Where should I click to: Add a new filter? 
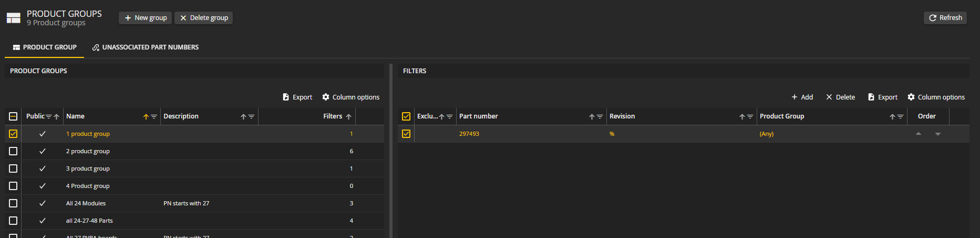[802, 97]
